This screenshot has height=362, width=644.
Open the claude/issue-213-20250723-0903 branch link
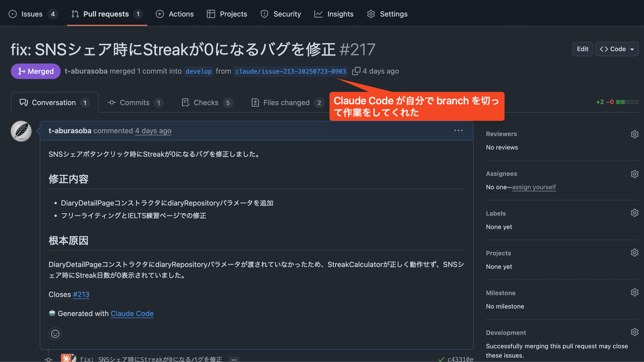coord(290,71)
